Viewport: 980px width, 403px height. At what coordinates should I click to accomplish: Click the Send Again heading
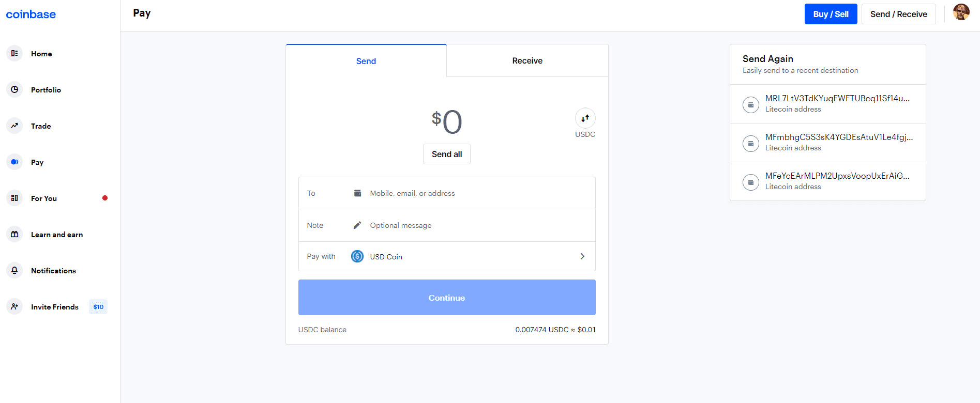pyautogui.click(x=768, y=59)
